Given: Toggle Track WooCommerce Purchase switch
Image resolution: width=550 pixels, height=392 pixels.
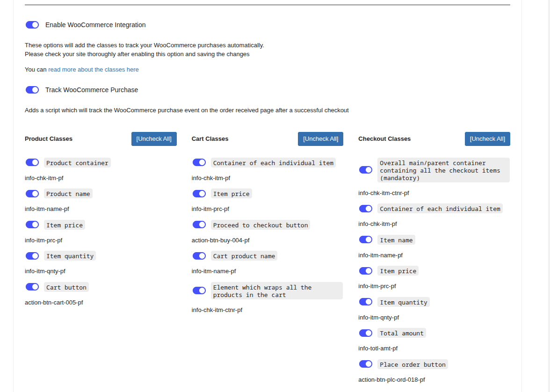Looking at the screenshot, I should click(x=32, y=90).
